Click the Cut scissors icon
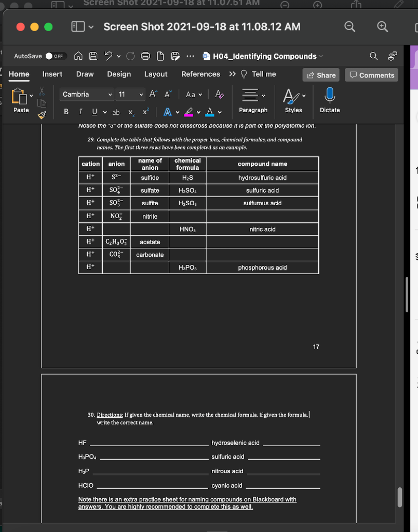Viewport: 418px width, 532px height. [x=42, y=92]
